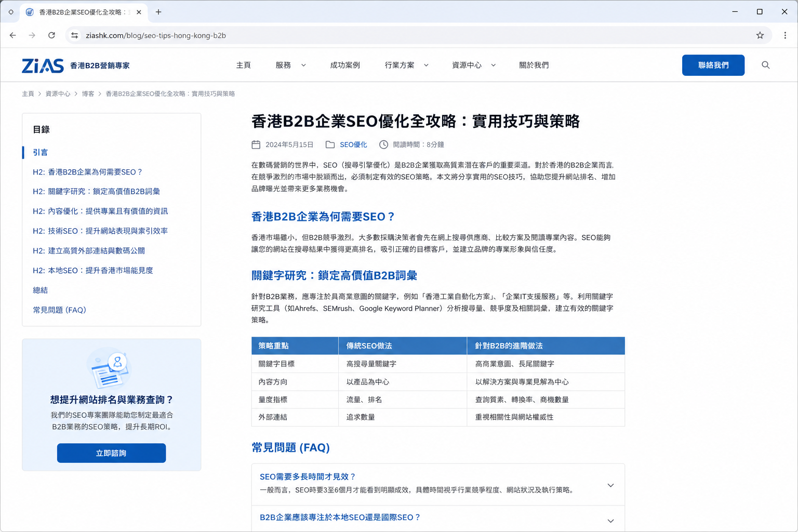Image resolution: width=798 pixels, height=532 pixels.
Task: Click the 針對B2B的進階做法 table header
Action: (x=546, y=346)
